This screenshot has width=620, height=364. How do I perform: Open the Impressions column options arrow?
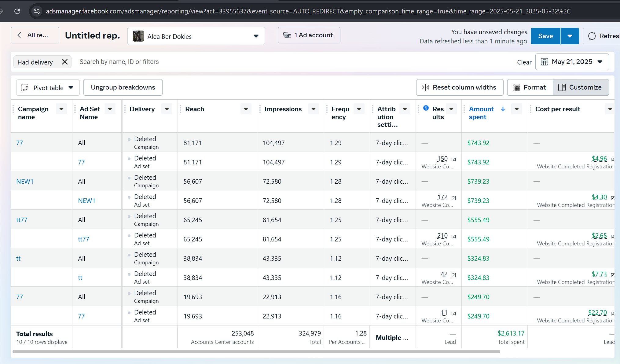313,109
